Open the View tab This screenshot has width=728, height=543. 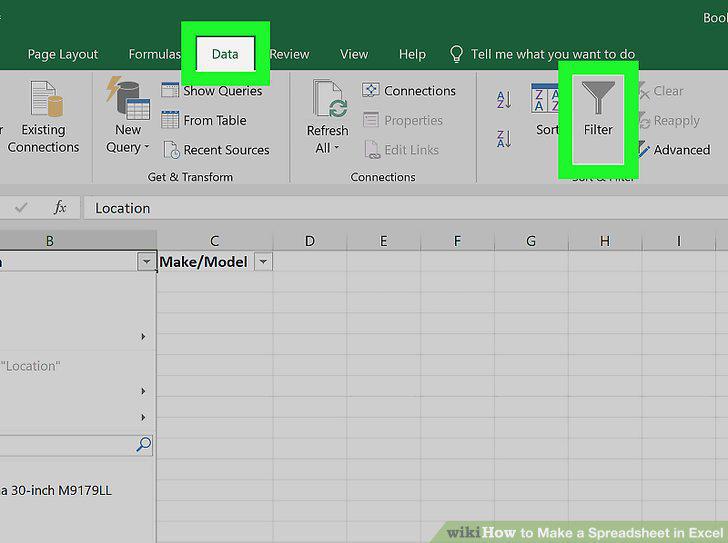pos(354,54)
